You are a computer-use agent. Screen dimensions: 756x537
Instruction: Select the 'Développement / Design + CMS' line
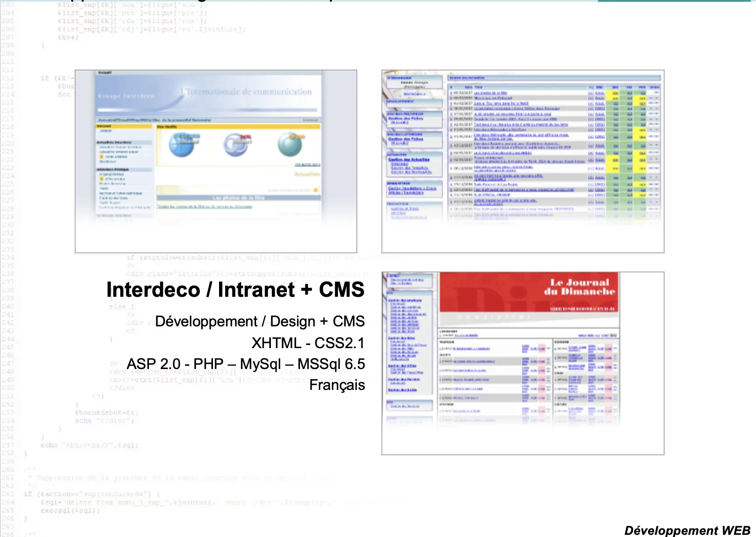click(260, 322)
